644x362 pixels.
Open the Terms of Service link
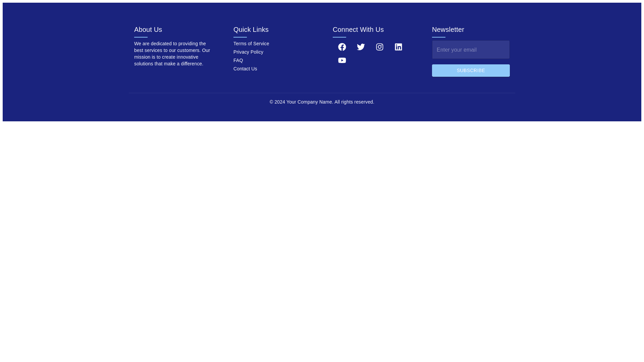coord(251,44)
